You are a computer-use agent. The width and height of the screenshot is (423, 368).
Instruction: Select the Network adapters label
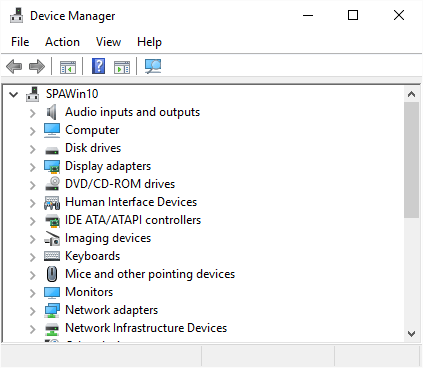click(x=112, y=310)
